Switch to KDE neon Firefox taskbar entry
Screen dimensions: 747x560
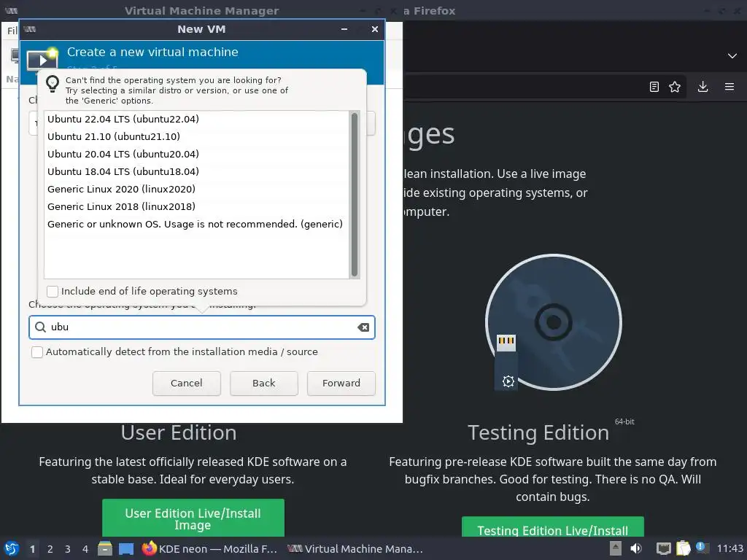pos(209,549)
